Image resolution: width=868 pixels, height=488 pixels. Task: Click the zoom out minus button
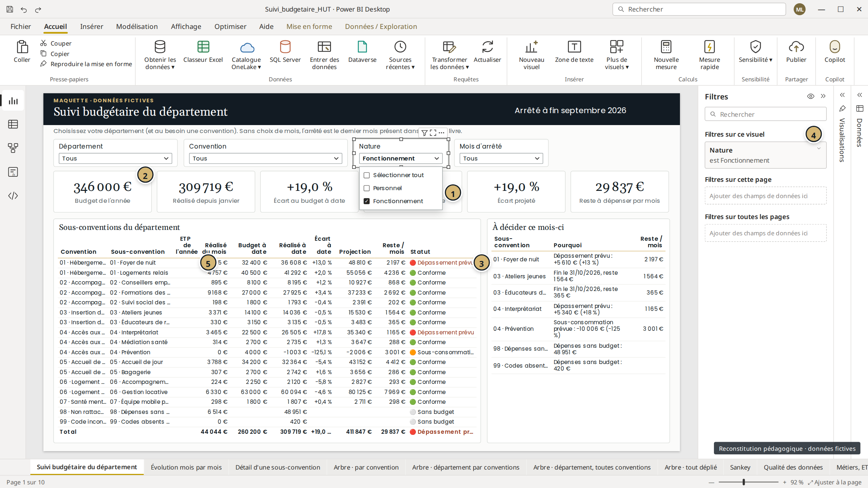coord(711,482)
